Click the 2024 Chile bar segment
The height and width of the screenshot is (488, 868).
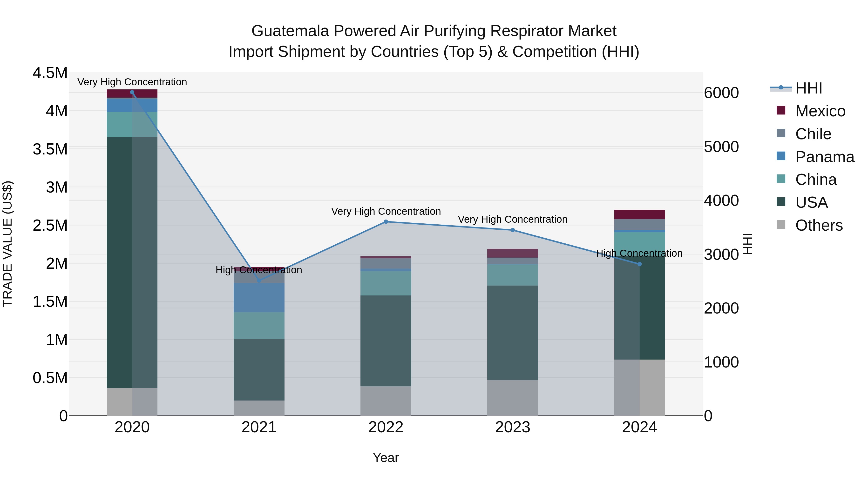[x=639, y=225]
